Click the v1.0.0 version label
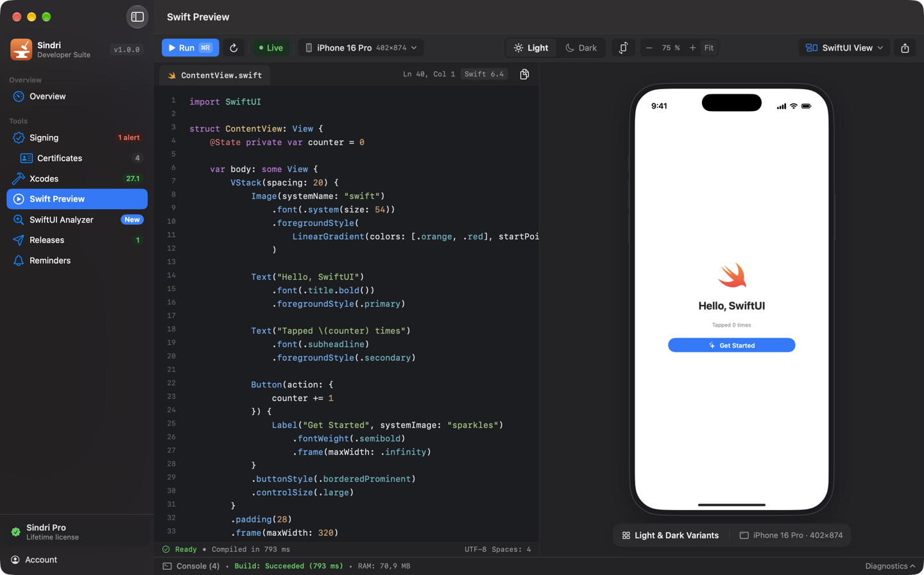924x575 pixels. (126, 50)
